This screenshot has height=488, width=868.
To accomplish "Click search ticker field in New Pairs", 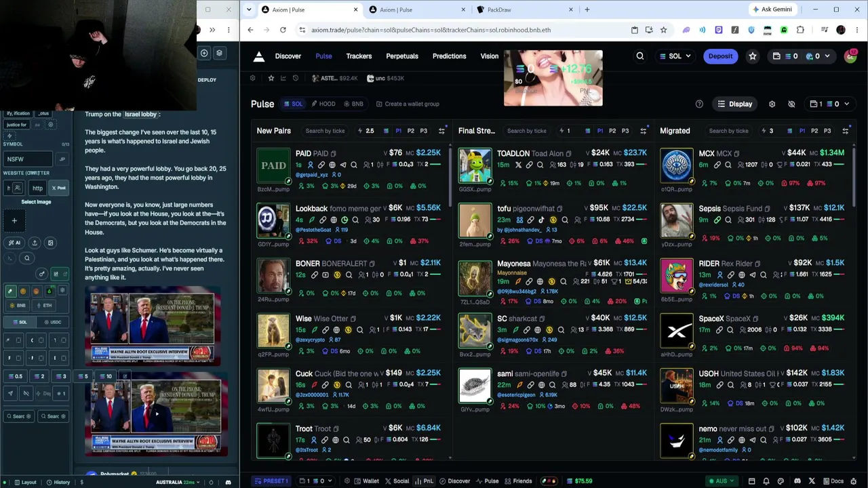I will pos(325,131).
